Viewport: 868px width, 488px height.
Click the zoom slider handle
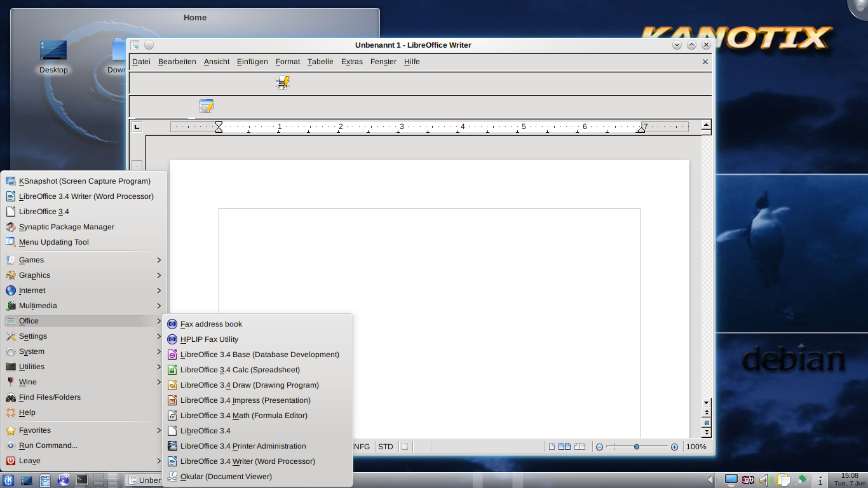(637, 447)
